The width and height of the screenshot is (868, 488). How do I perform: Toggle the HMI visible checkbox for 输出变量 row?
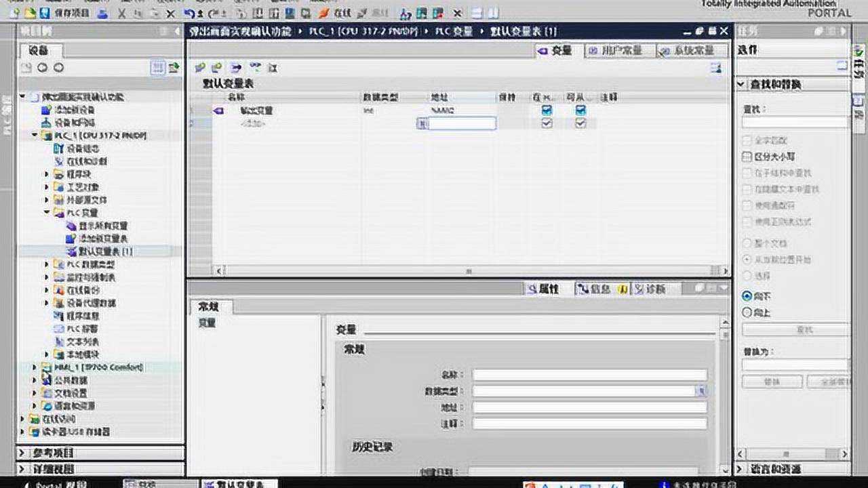546,110
